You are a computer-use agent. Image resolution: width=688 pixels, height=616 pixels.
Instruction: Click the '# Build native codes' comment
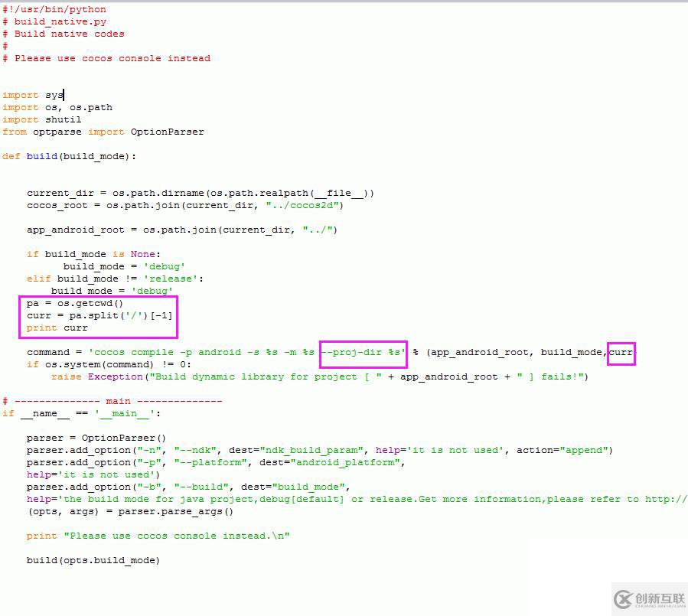(x=64, y=34)
